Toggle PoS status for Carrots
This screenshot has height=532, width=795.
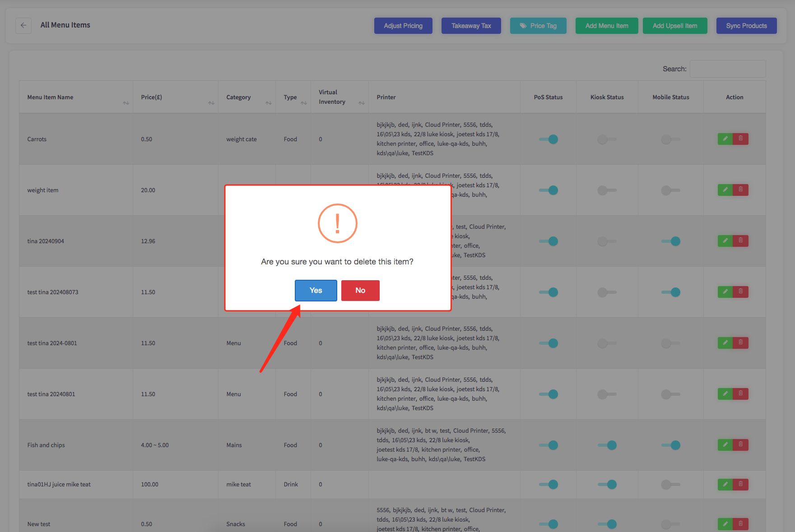pos(549,139)
